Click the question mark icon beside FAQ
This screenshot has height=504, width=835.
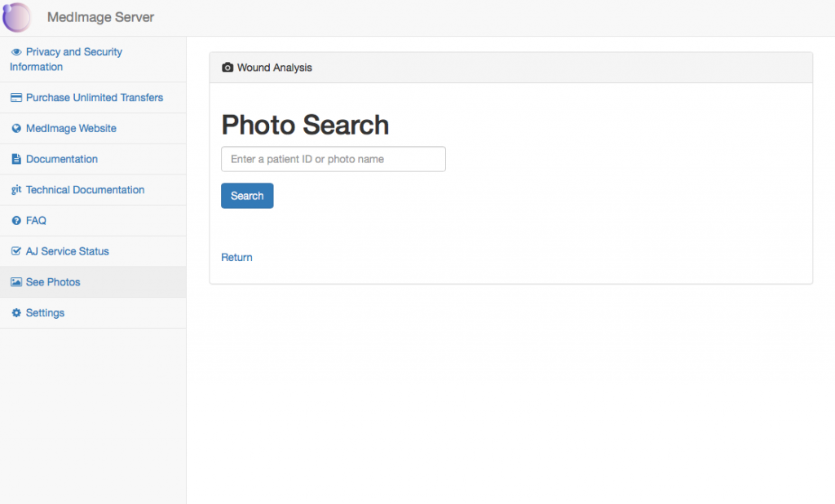15,220
